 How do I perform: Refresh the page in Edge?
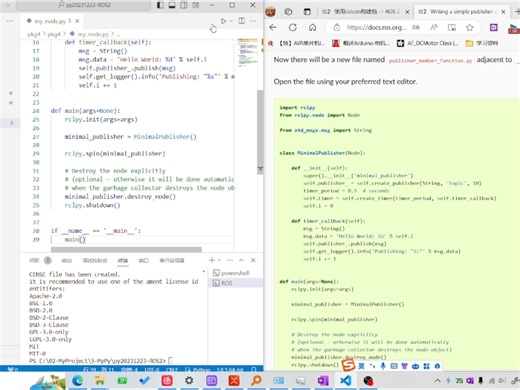click(x=293, y=27)
